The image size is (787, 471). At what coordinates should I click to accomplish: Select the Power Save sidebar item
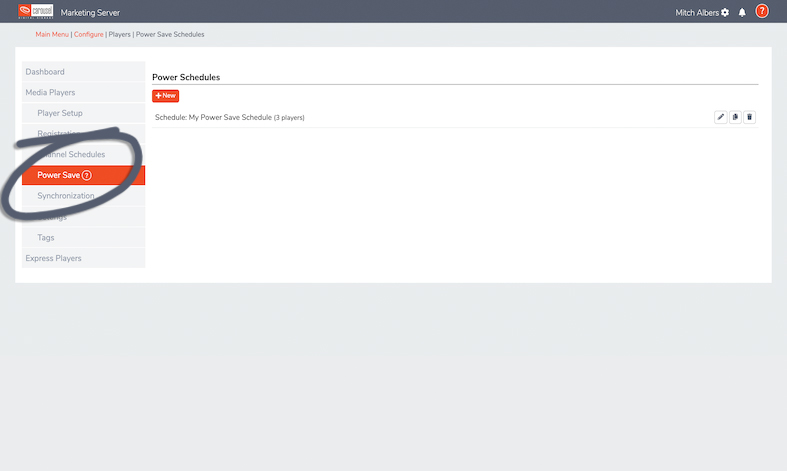(x=83, y=175)
